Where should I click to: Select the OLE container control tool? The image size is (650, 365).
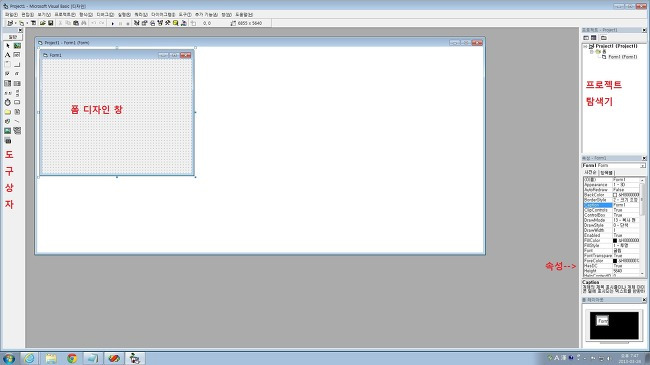point(7,141)
